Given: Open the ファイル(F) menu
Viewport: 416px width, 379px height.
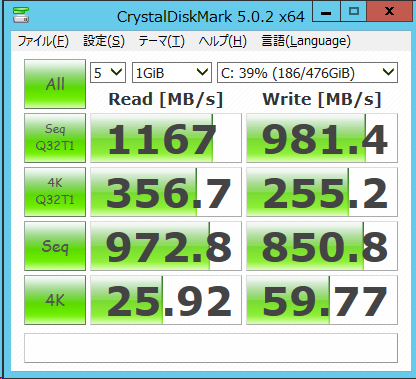Looking at the screenshot, I should click(43, 41).
